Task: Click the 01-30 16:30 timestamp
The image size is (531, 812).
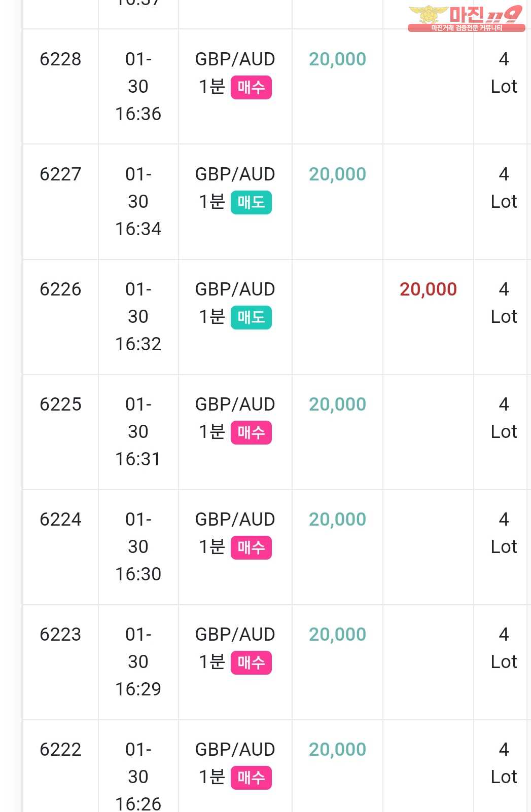Action: tap(138, 547)
